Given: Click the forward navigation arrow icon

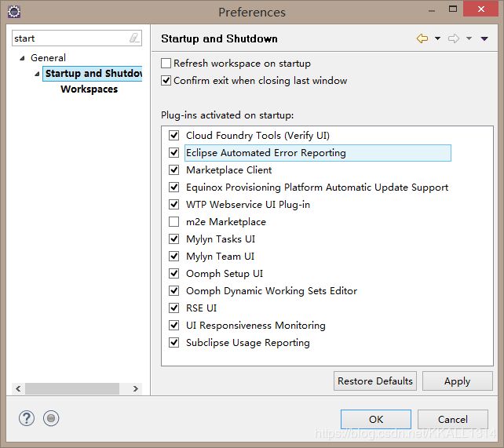Looking at the screenshot, I should pos(454,38).
